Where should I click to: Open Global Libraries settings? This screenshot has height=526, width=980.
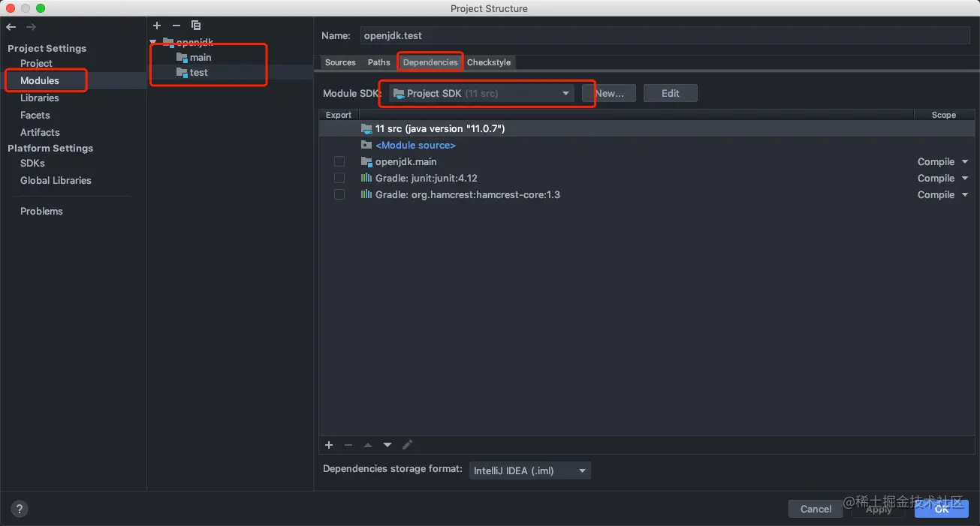pos(56,180)
